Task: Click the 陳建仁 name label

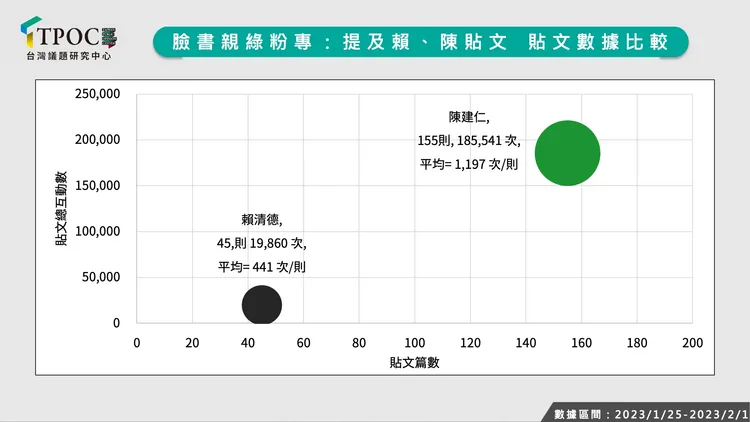Action: (469, 117)
